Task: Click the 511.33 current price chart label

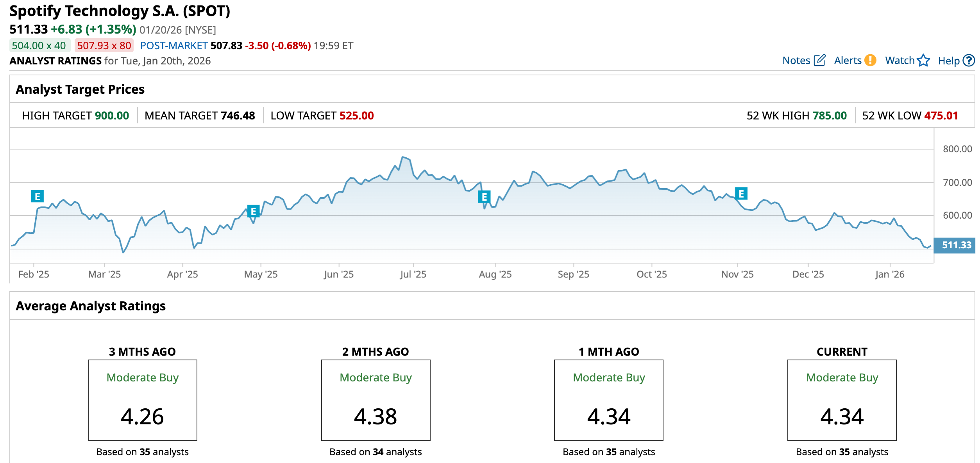Action: coord(956,245)
